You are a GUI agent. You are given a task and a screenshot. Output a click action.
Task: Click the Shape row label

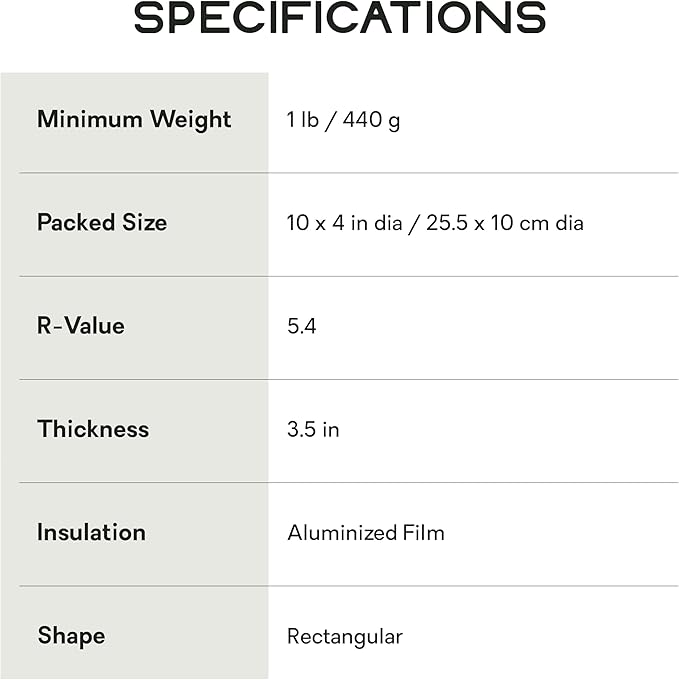(x=71, y=636)
